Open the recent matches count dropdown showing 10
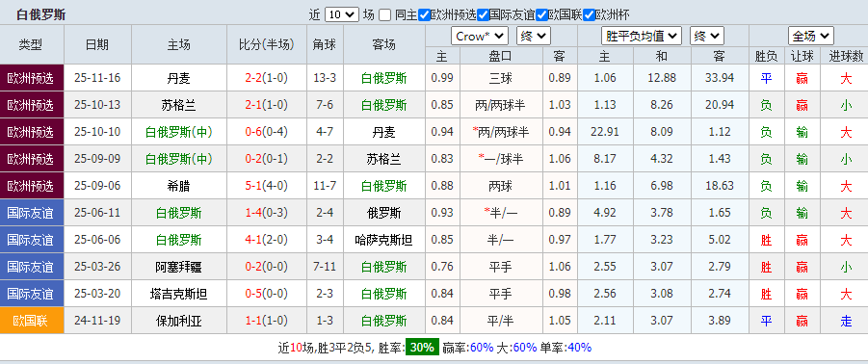868x364 pixels. tap(342, 15)
